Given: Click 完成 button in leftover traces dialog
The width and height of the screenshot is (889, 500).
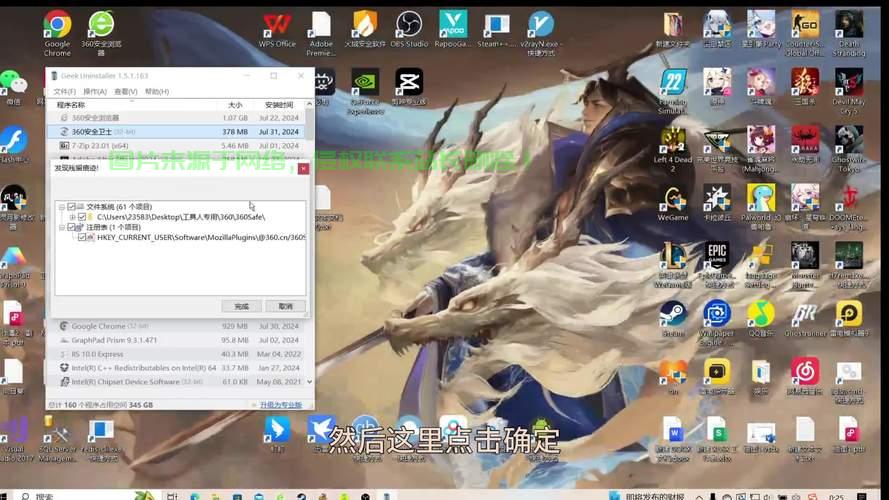Looking at the screenshot, I should pos(242,306).
